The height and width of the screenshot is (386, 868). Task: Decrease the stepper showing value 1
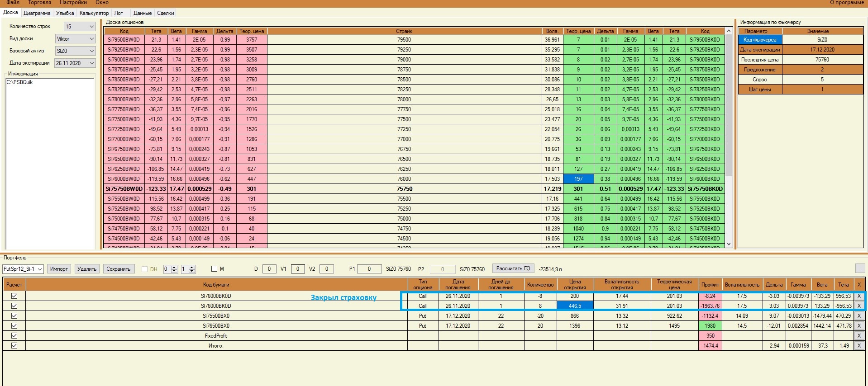(192, 271)
